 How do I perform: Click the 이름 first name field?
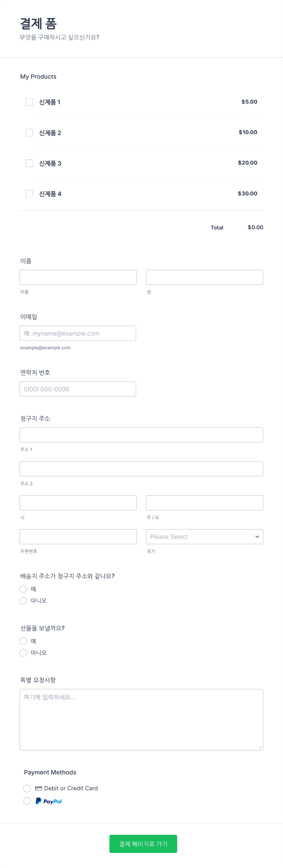click(x=78, y=277)
